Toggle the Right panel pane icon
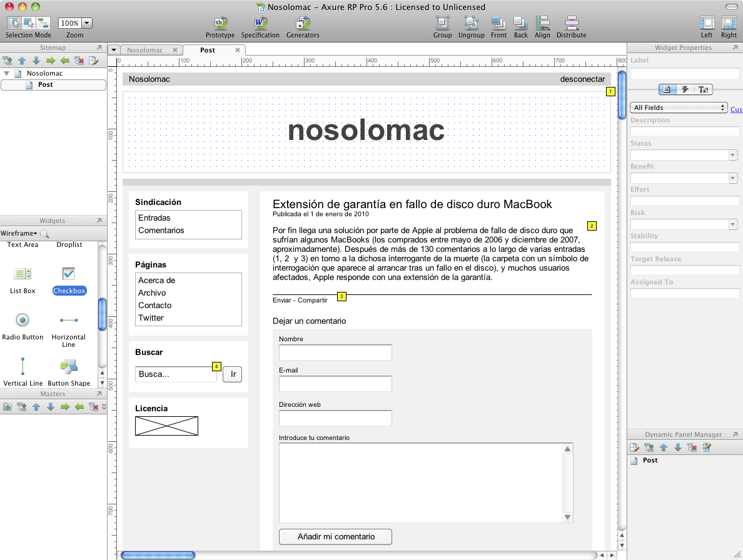Viewport: 743px width, 560px height. pos(729,23)
